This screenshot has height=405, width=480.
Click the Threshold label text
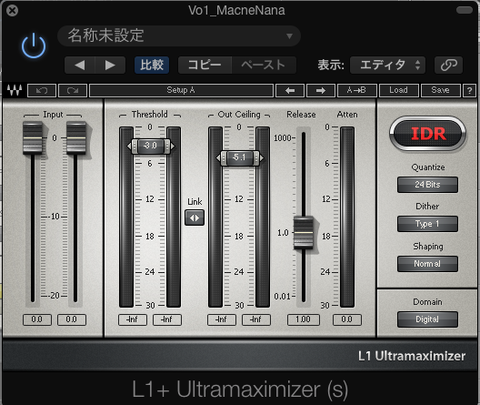tap(150, 114)
